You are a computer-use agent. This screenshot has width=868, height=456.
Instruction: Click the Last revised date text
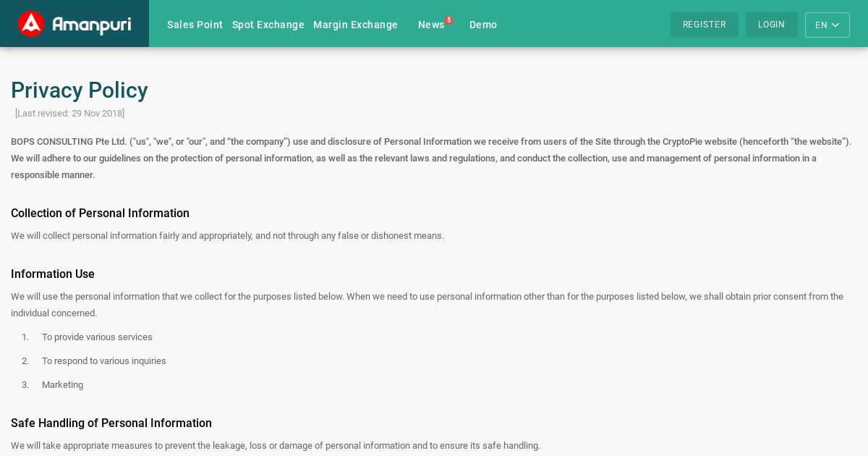pyautogui.click(x=70, y=114)
